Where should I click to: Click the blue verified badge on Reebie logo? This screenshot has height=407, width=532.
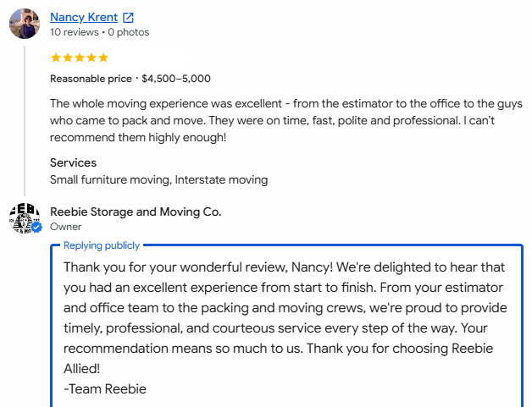click(36, 228)
